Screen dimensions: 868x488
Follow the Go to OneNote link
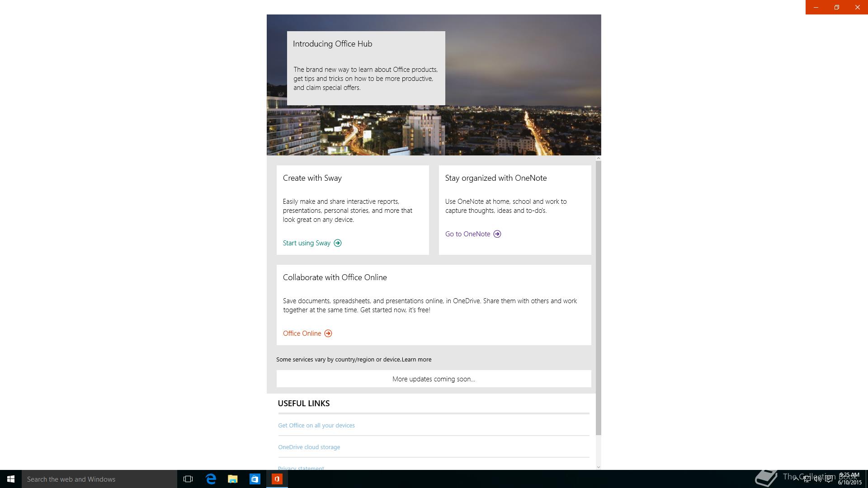point(467,234)
